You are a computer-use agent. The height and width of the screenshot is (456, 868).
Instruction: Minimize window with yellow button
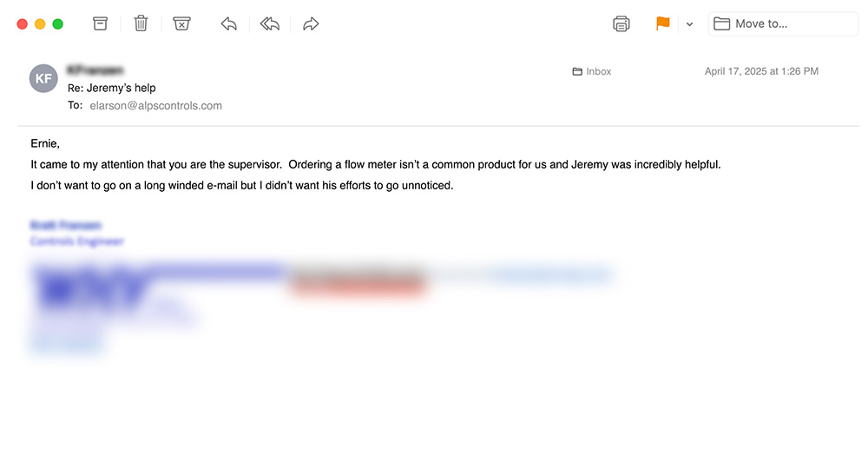coord(40,24)
